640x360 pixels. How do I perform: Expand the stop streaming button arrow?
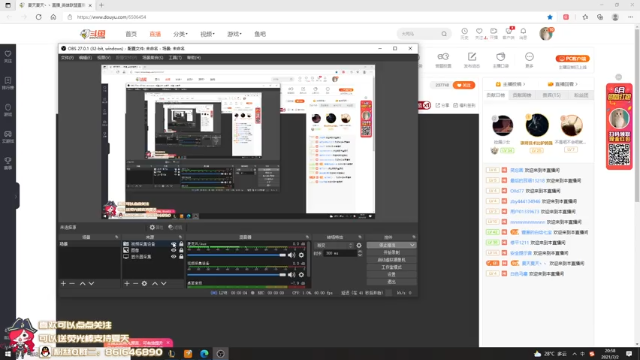(412, 245)
